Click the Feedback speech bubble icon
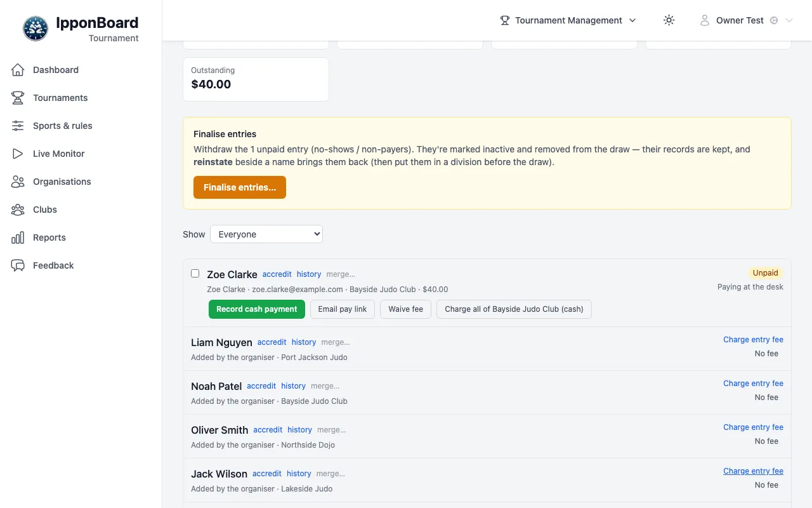This screenshot has height=508, width=812. (18, 265)
